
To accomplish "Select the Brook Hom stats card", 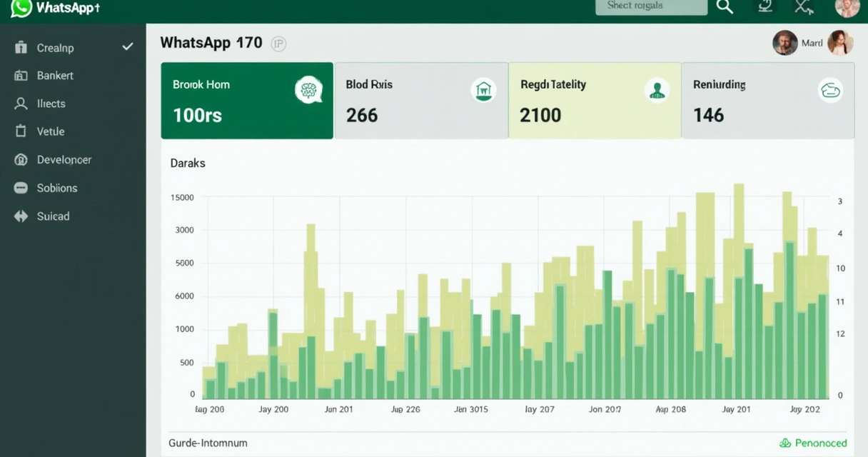I will coord(247,100).
